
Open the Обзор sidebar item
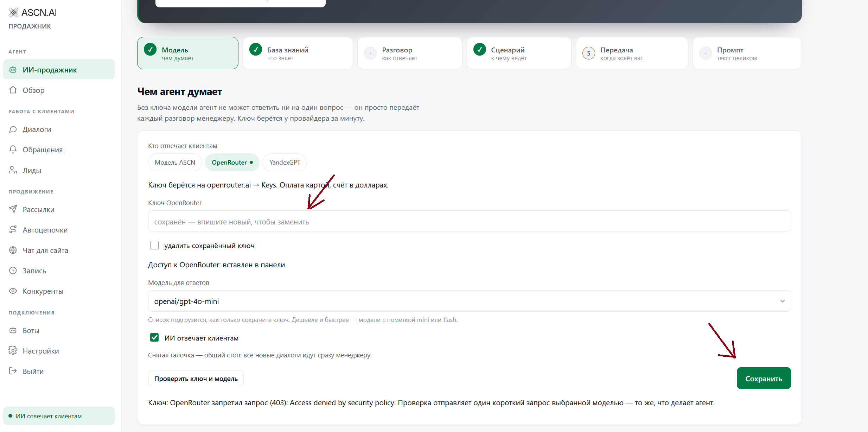pos(59,90)
